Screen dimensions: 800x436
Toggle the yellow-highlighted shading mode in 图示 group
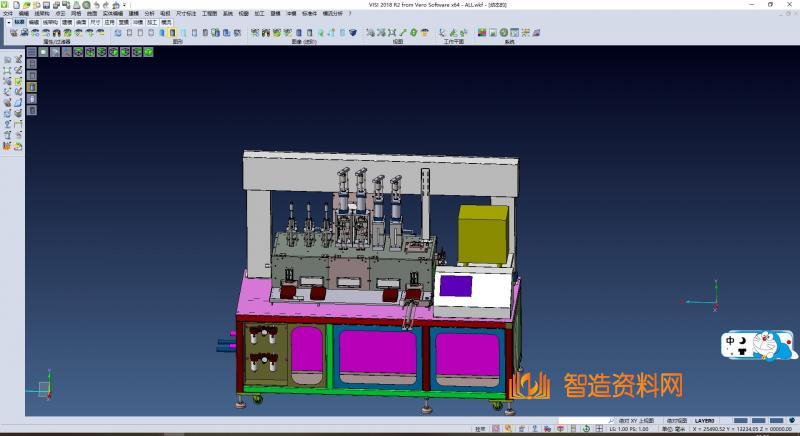click(173, 33)
